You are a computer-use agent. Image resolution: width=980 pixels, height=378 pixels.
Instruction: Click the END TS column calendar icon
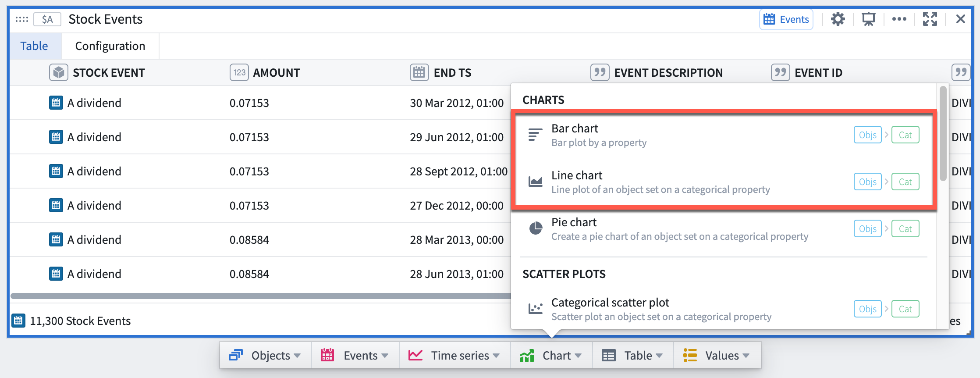[x=419, y=72]
